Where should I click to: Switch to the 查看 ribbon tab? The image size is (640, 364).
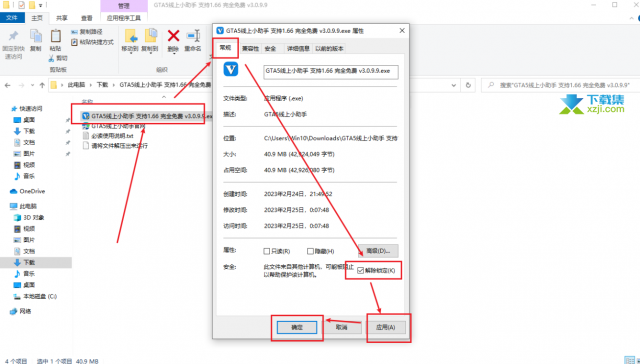[x=87, y=18]
